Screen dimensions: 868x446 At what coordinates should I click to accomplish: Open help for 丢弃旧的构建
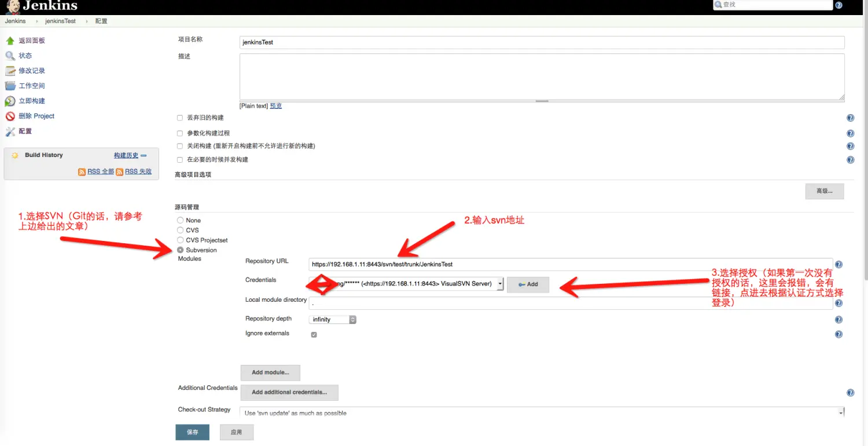[850, 118]
